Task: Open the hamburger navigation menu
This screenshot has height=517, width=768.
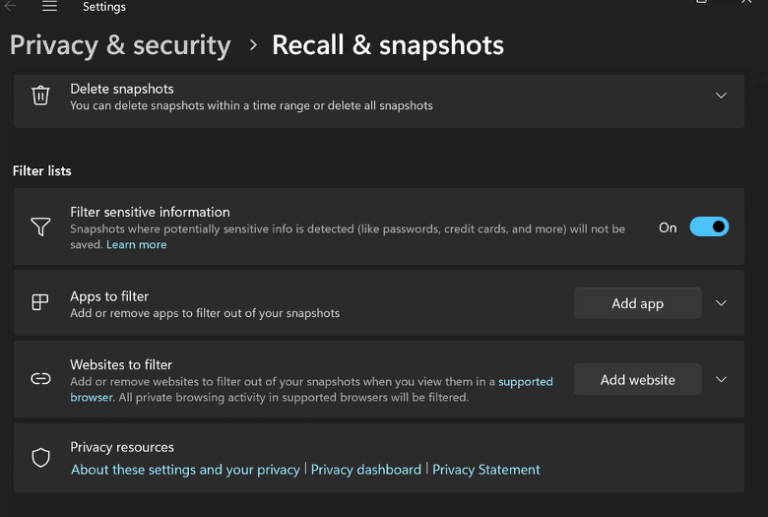Action: point(50,7)
